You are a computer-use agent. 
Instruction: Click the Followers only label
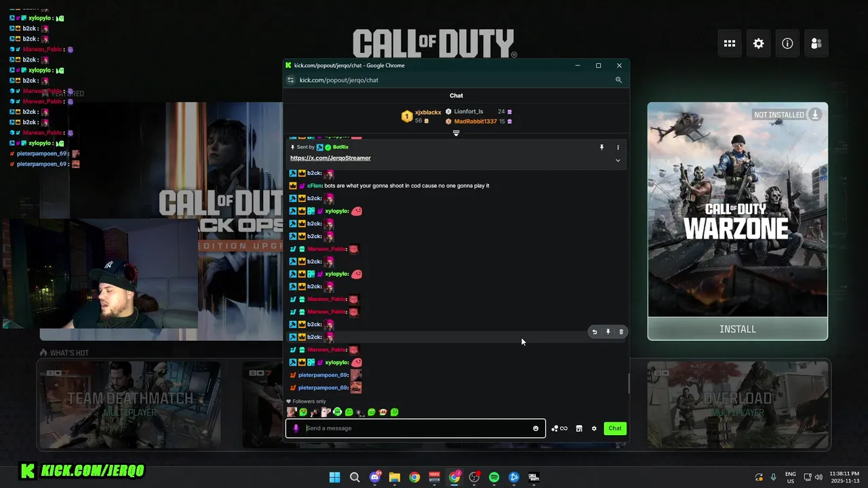coord(309,401)
